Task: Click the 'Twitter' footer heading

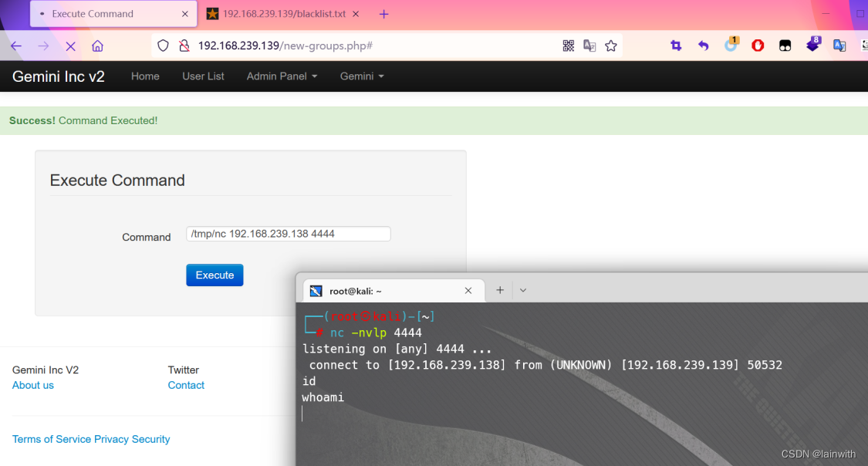Action: (183, 370)
